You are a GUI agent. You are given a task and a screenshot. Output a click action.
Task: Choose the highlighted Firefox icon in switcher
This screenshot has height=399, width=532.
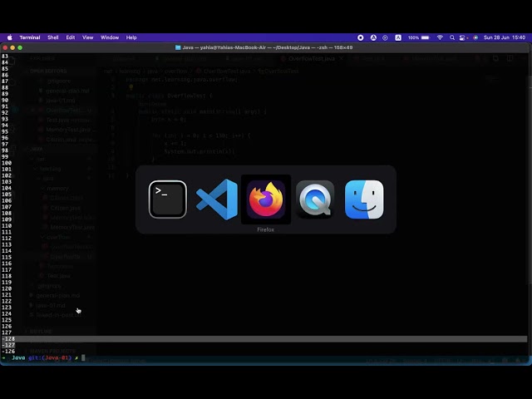[x=266, y=199]
